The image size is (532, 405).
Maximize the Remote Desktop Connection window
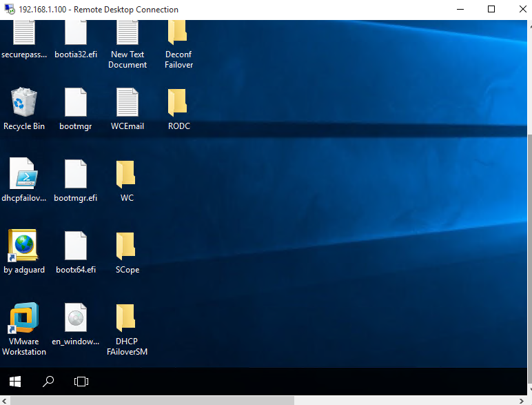point(491,9)
